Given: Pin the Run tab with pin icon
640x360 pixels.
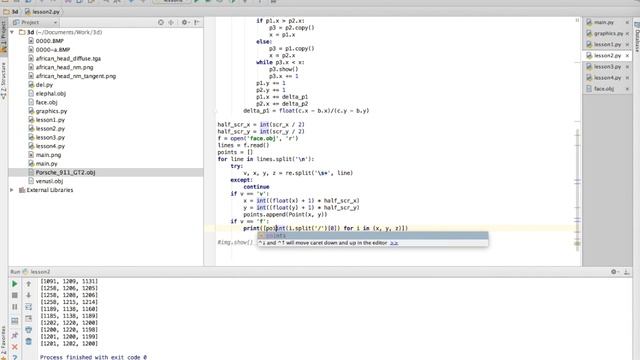Looking at the screenshot, I should [15, 335].
